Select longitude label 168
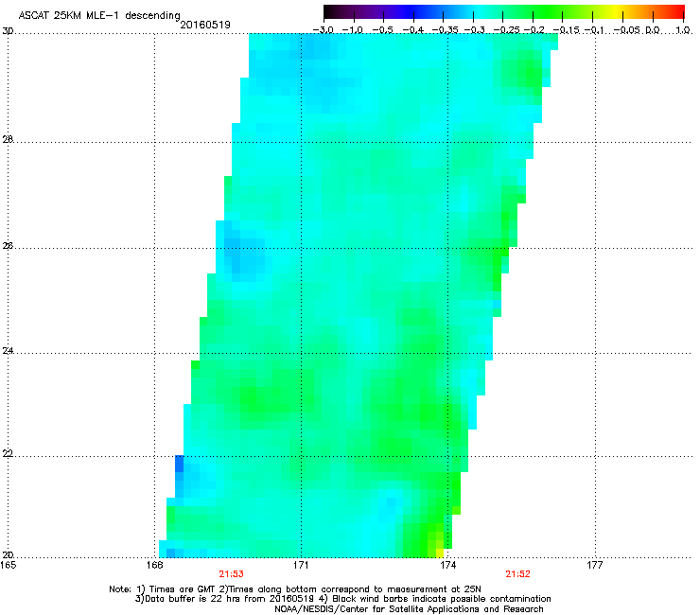700x615 pixels. 154,565
